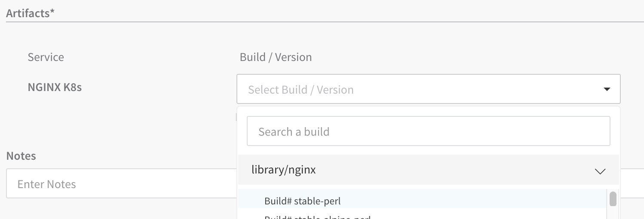Toggle the partly hidden checkbox under the dropdown
This screenshot has width=644, height=219.
pyautogui.click(x=237, y=117)
